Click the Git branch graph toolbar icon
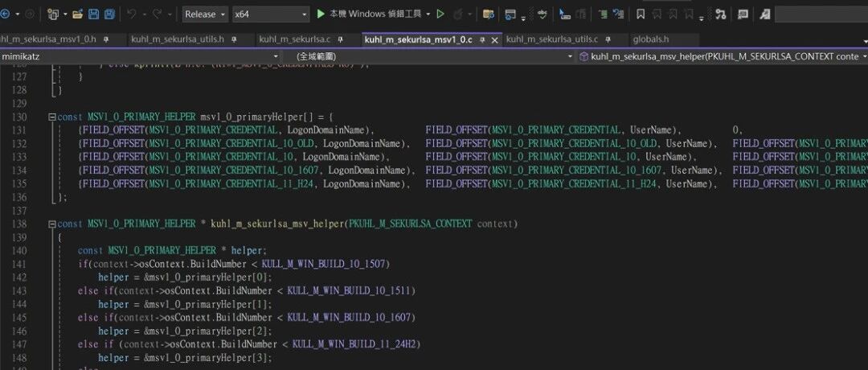 click(x=720, y=14)
